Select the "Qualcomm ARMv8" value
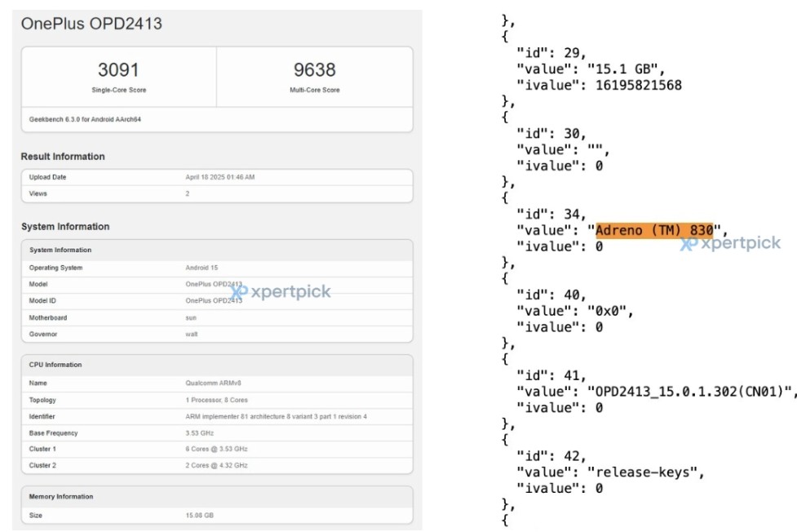The image size is (797, 532). point(214,383)
